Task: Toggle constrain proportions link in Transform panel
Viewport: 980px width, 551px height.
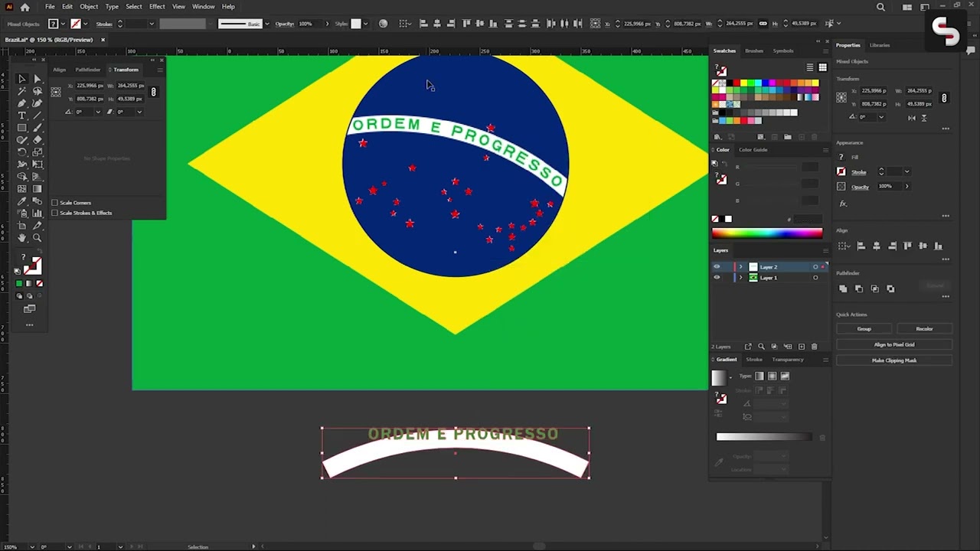Action: pos(153,92)
